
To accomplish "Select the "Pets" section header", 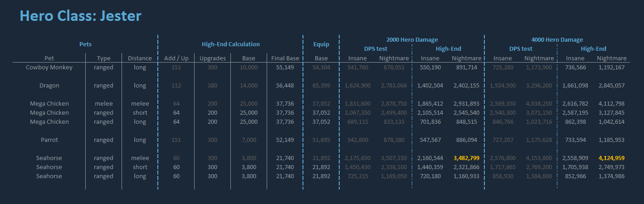I will tap(85, 44).
